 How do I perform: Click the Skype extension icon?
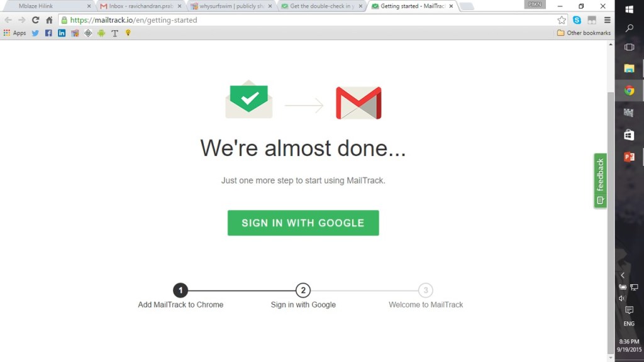coord(577,19)
